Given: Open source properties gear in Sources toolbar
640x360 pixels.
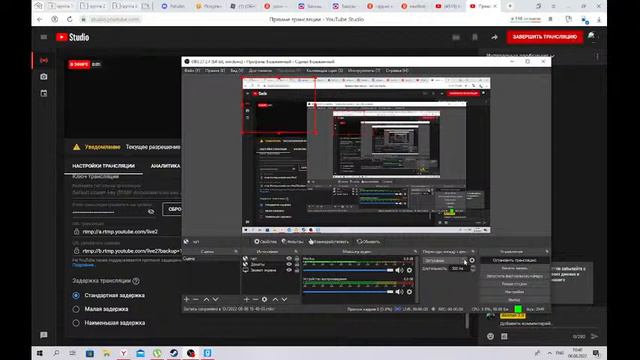Looking at the screenshot, I should click(264, 300).
